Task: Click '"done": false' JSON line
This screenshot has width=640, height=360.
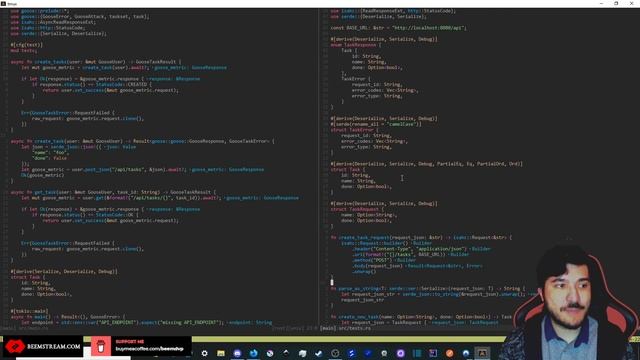Action: (49, 158)
